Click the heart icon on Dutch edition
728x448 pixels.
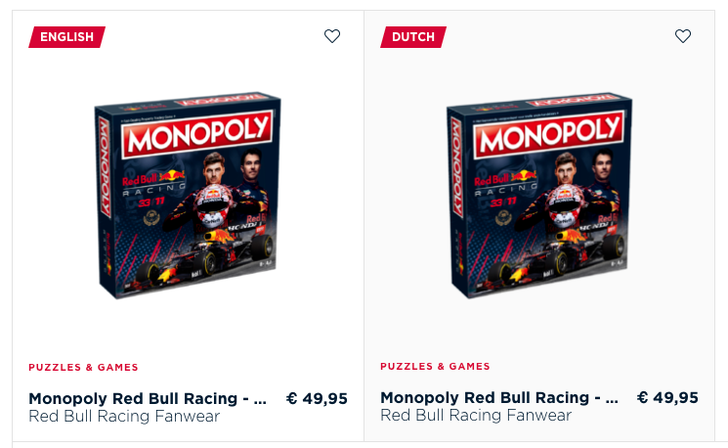tap(683, 36)
